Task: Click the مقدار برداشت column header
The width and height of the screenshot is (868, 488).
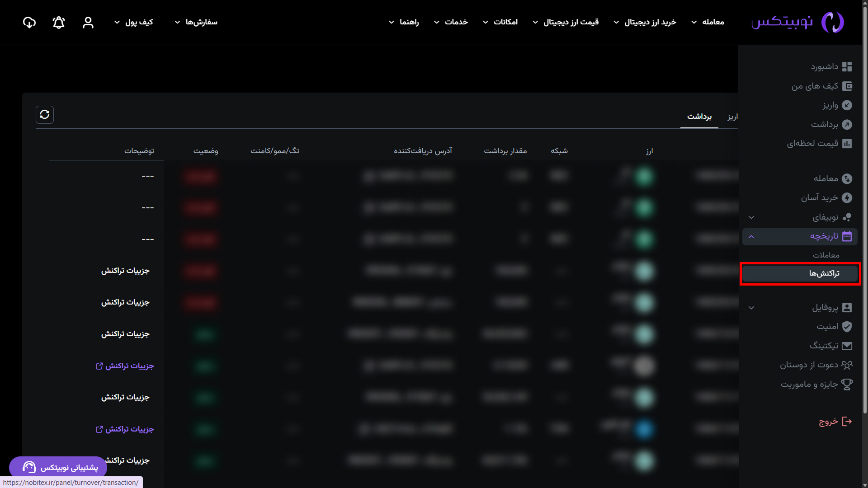Action: pyautogui.click(x=505, y=151)
